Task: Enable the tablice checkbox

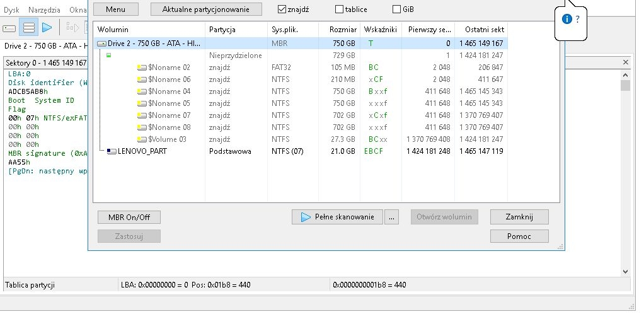Action: (x=339, y=9)
